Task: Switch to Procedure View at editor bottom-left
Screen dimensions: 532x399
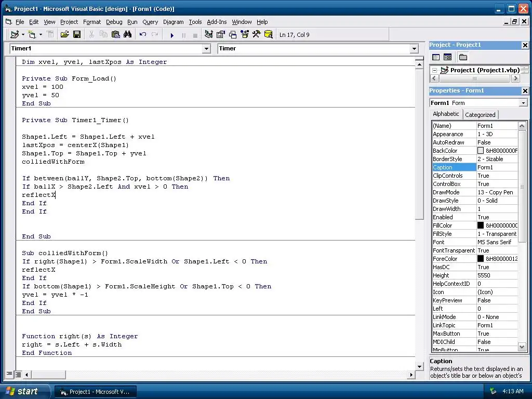Action: point(9,374)
